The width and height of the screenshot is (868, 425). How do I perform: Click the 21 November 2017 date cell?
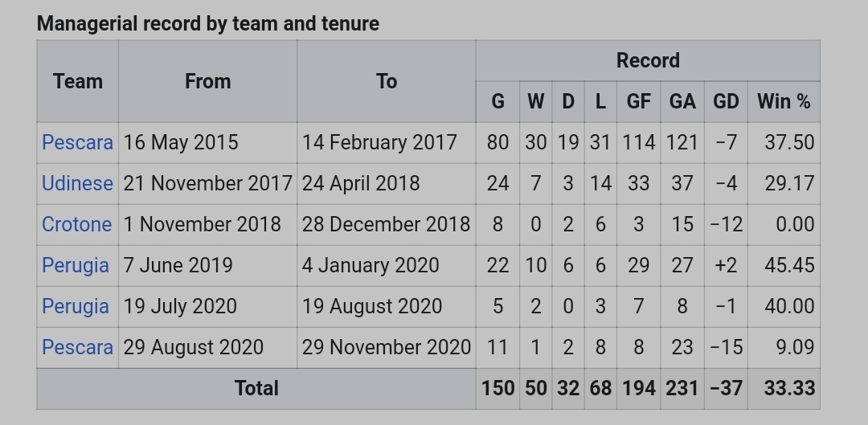(x=207, y=183)
